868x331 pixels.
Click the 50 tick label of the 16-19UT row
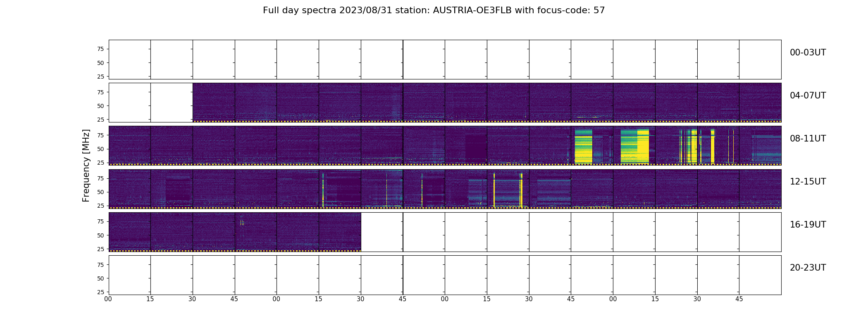point(100,235)
